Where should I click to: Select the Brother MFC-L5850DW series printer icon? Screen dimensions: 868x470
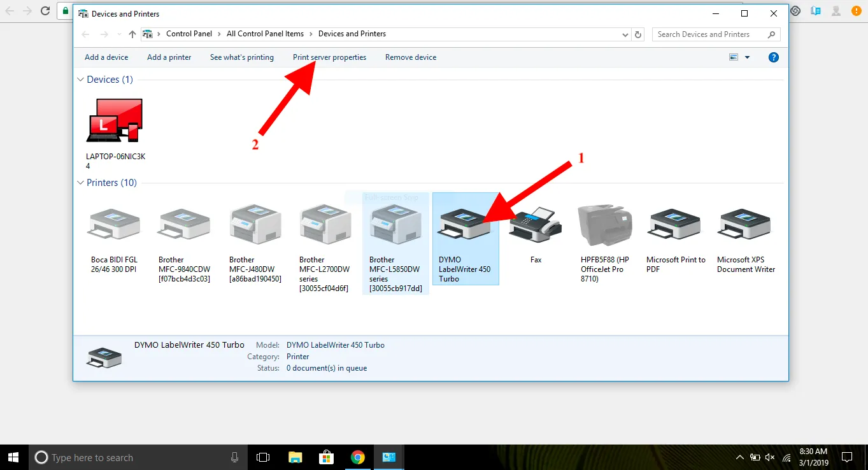tap(395, 224)
